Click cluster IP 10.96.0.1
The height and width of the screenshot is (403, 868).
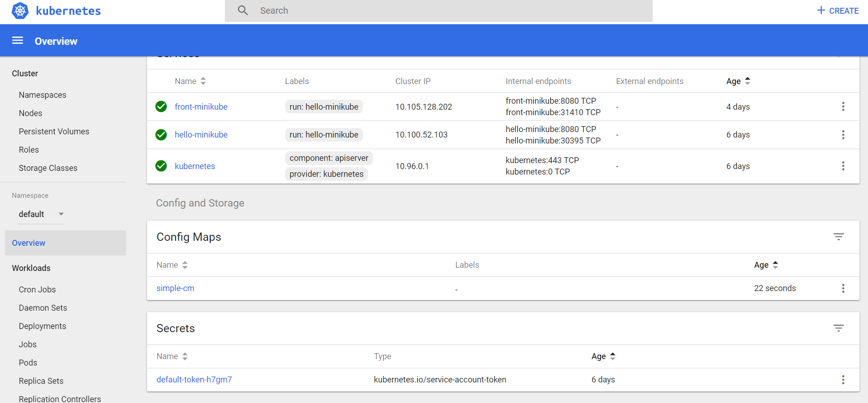point(412,166)
